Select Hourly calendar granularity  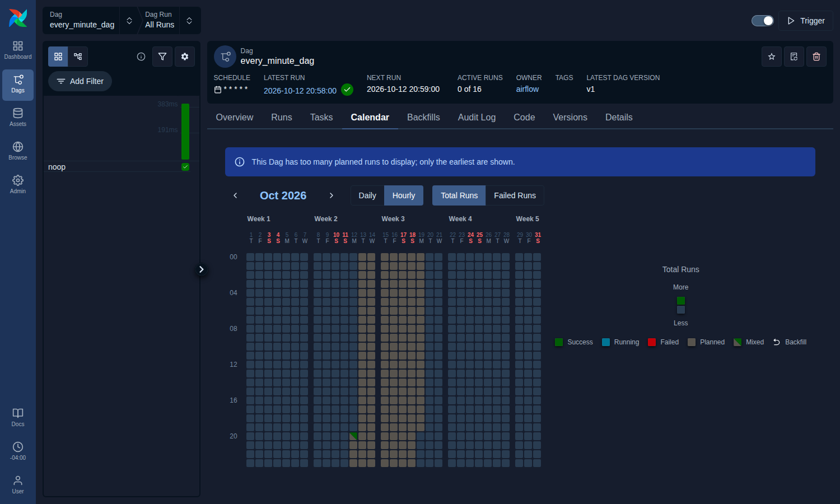point(404,195)
